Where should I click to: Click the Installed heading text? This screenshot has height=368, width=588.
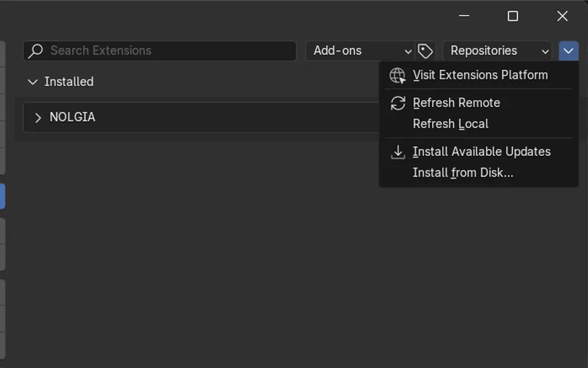(x=69, y=82)
